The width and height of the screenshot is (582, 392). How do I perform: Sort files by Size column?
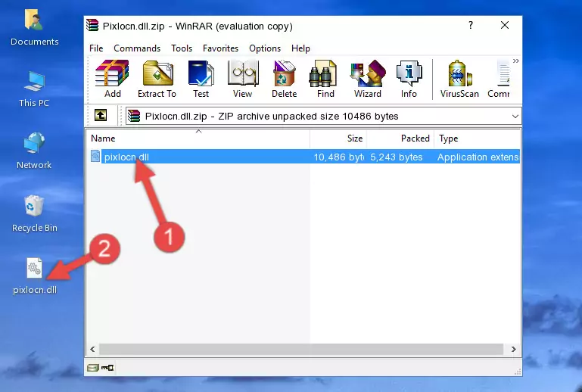click(x=338, y=138)
